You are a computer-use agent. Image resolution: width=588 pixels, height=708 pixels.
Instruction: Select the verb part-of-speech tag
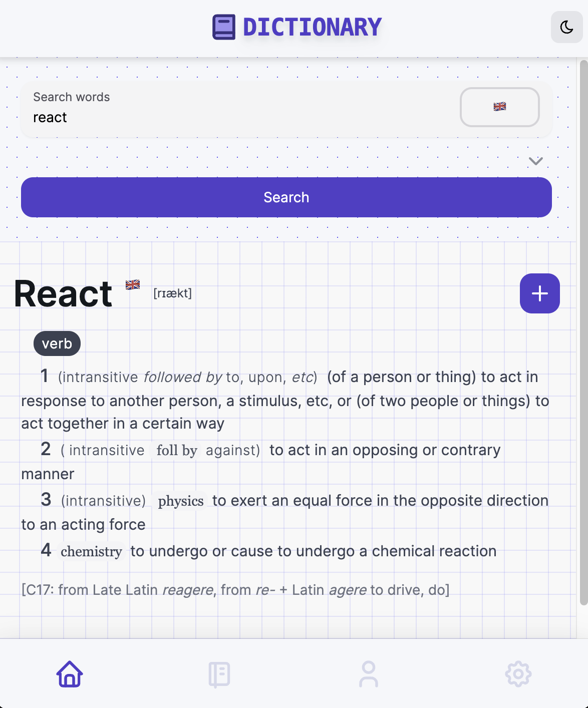pyautogui.click(x=57, y=344)
